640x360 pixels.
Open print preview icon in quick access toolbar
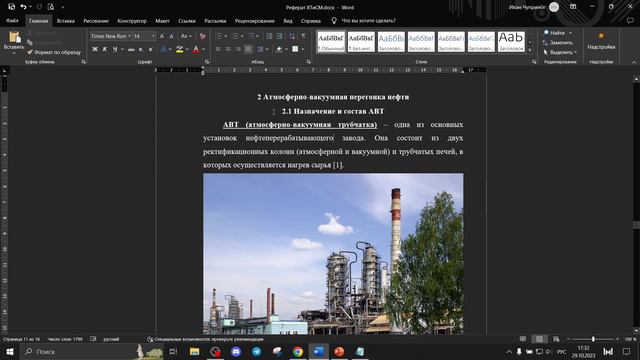[51, 7]
